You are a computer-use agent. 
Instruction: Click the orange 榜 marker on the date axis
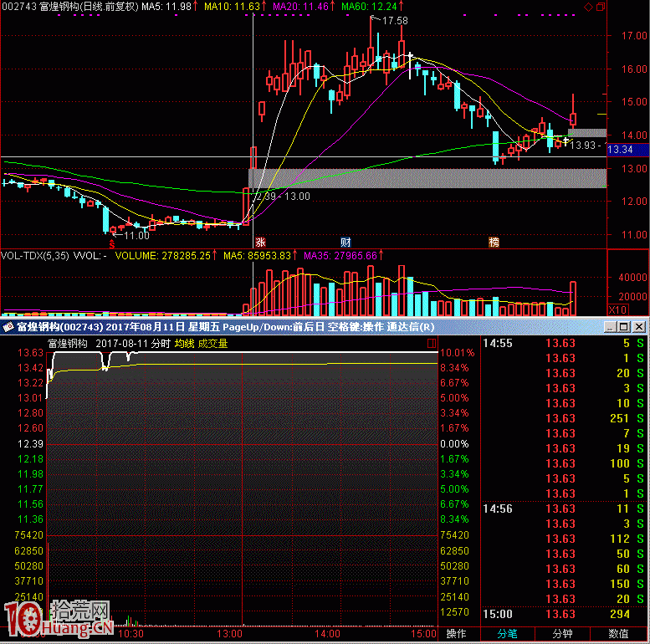[x=494, y=243]
